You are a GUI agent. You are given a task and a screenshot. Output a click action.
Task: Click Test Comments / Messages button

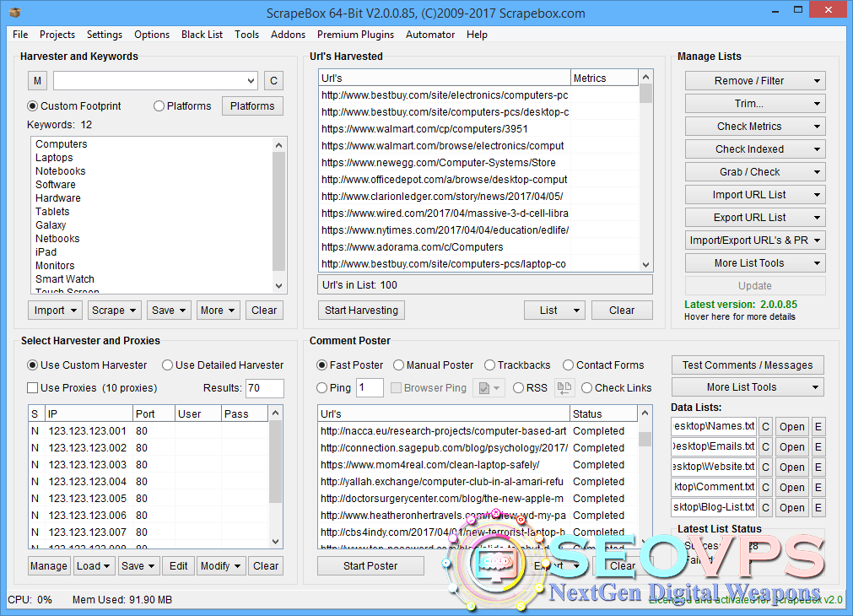[x=748, y=365]
